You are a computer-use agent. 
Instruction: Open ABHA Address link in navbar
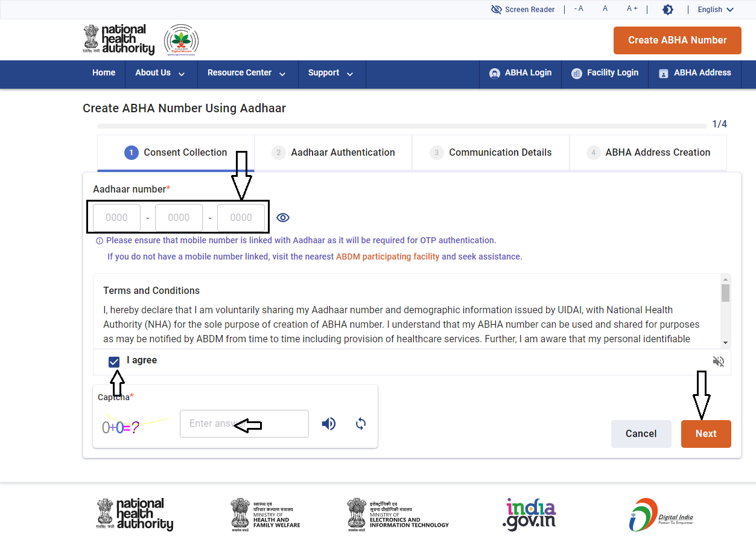pyautogui.click(x=694, y=73)
